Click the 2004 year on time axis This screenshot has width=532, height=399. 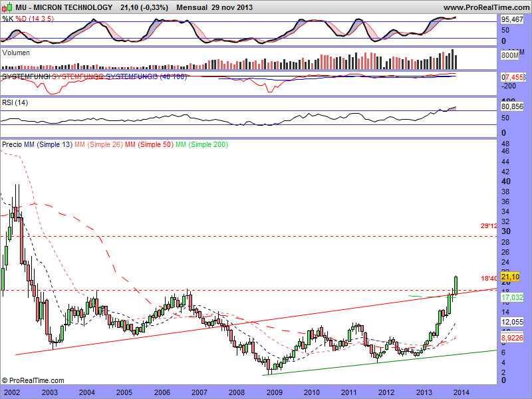click(87, 392)
